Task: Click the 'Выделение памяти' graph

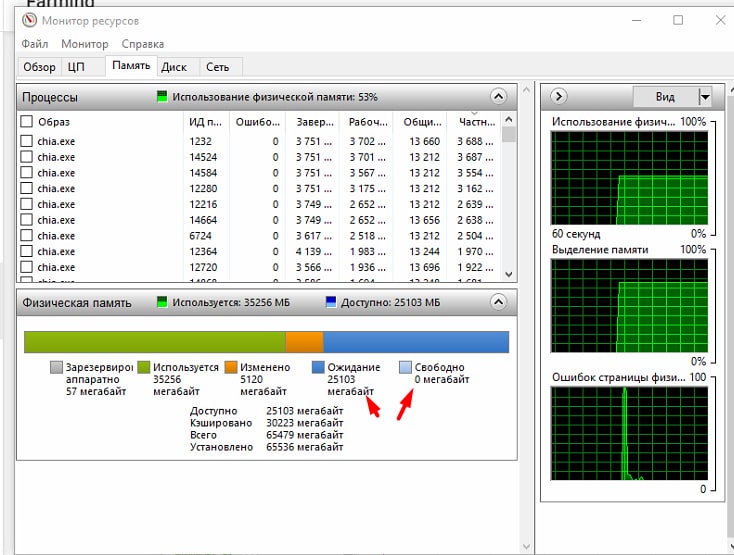Action: pos(629,306)
